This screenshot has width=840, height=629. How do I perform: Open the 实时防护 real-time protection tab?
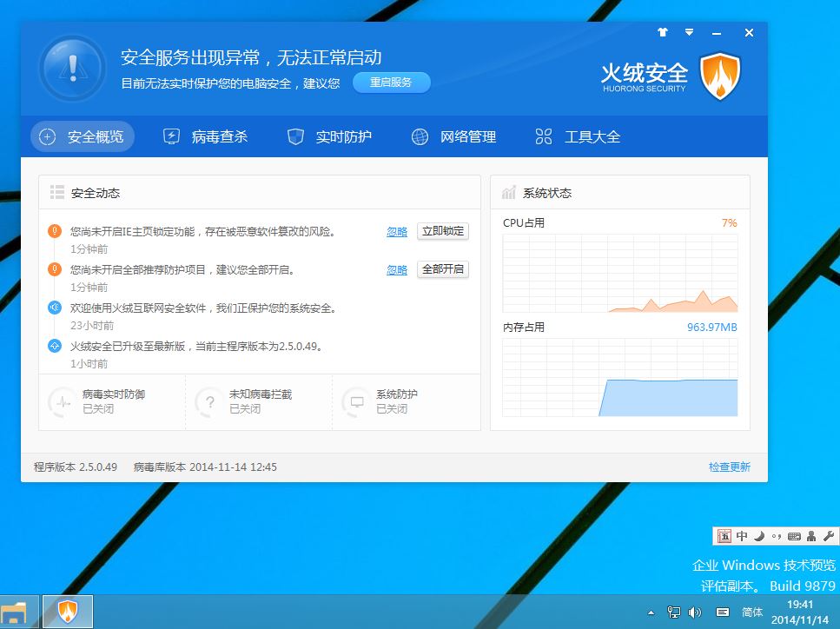point(329,136)
